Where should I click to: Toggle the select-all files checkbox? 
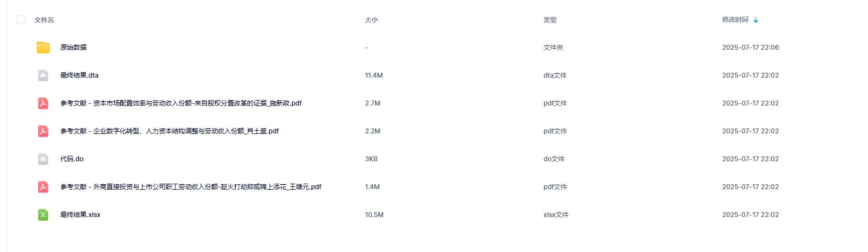click(21, 20)
